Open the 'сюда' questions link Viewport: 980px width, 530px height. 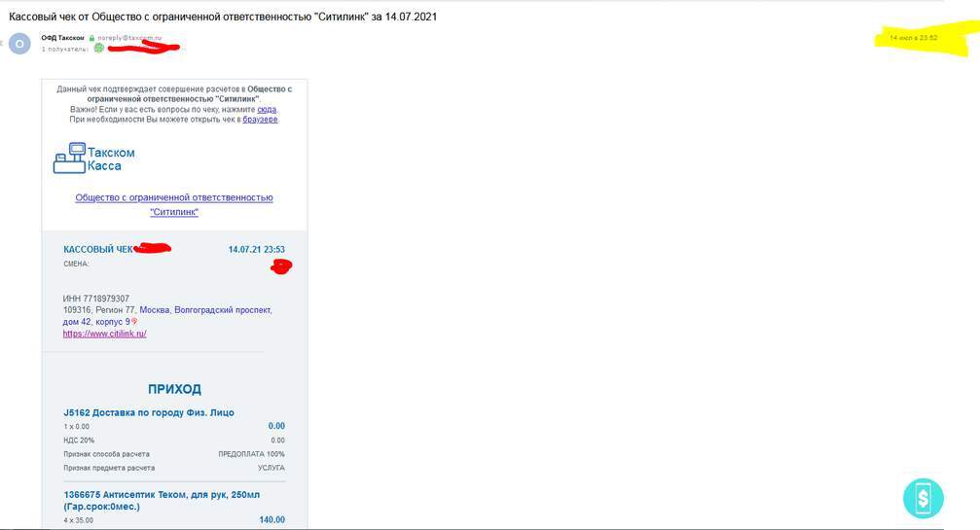click(x=267, y=110)
